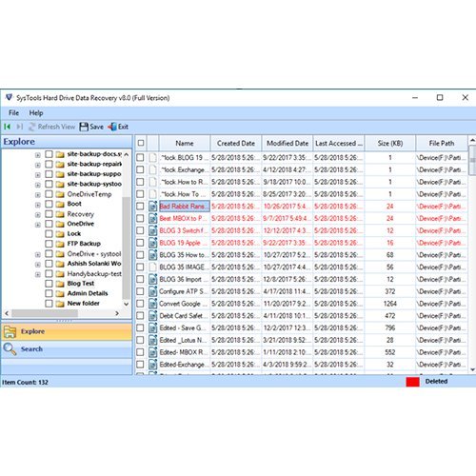Click the Refresh View icon
This screenshot has width=476, height=476.
[32, 127]
